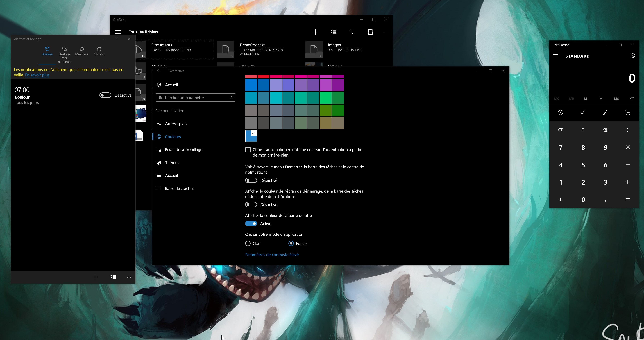Select alarms via checklist icon in Alarmes
Image resolution: width=644 pixels, height=340 pixels.
pos(113,277)
